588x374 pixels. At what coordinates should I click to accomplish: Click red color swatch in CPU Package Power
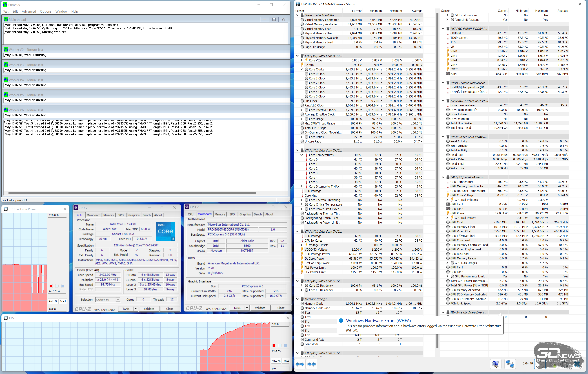tap(51, 286)
